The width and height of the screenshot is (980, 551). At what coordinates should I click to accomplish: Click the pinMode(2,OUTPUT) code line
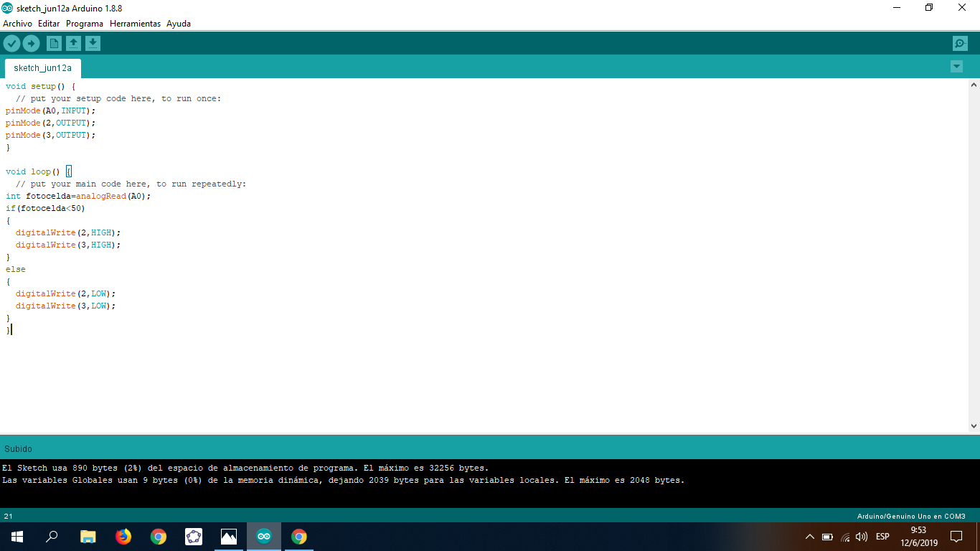[x=50, y=123]
